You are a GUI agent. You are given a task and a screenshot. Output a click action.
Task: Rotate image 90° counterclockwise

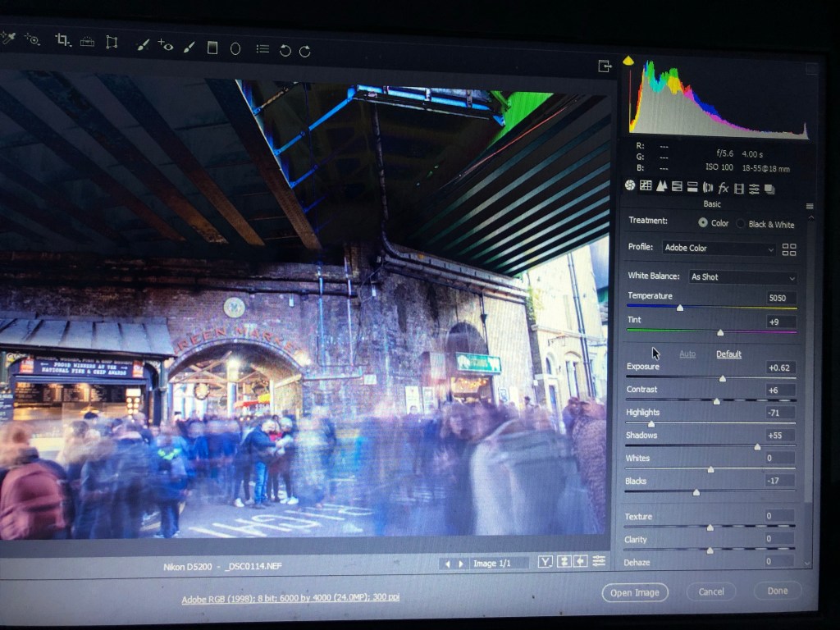point(285,50)
